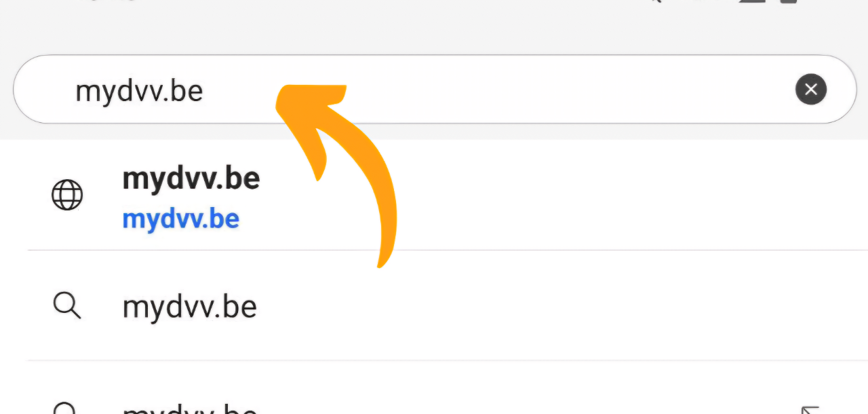Focus the empty middle of the address bar

542,89
